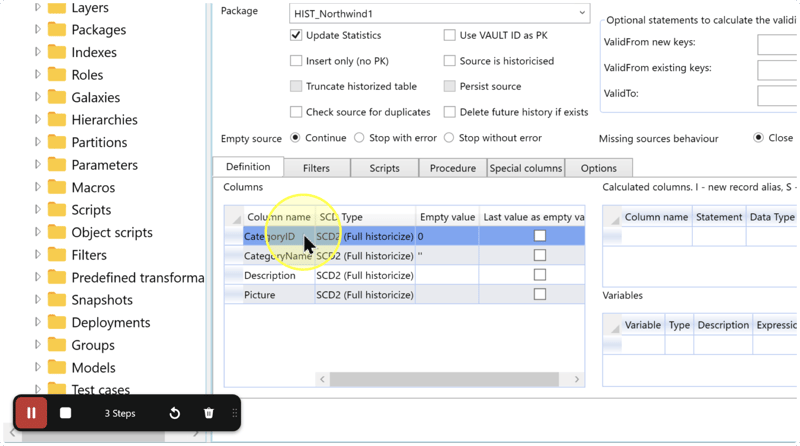Toggle Last value checkbox for CategoryID row
The height and width of the screenshot is (446, 800).
pyautogui.click(x=539, y=236)
